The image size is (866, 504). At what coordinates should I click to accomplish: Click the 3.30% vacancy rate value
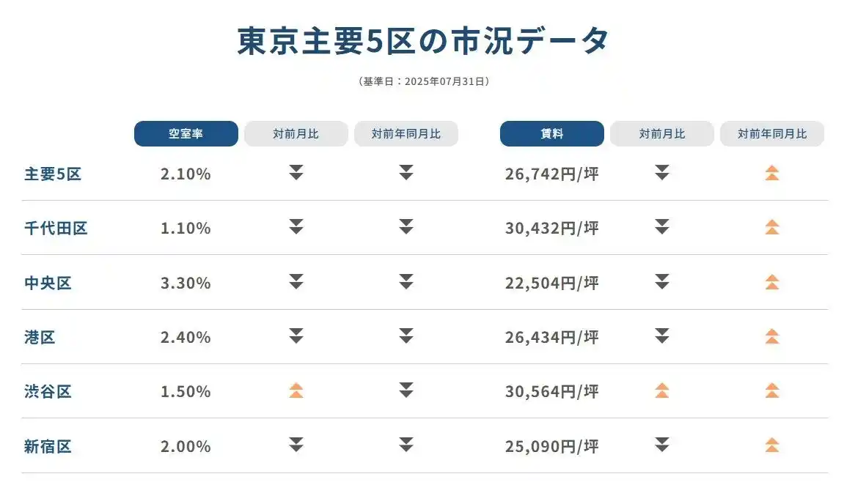click(186, 283)
